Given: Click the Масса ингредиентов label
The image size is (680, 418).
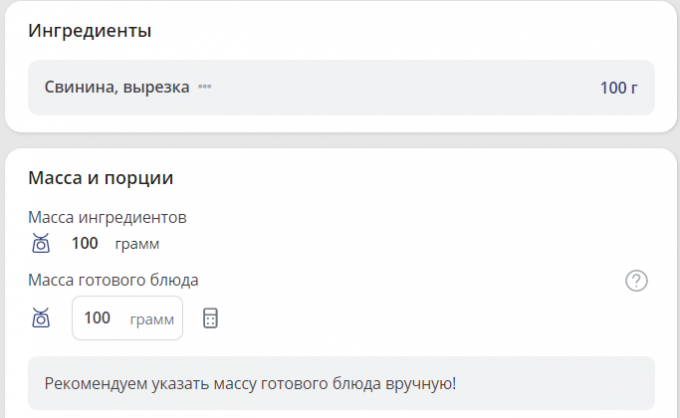Looking at the screenshot, I should coord(107,217).
